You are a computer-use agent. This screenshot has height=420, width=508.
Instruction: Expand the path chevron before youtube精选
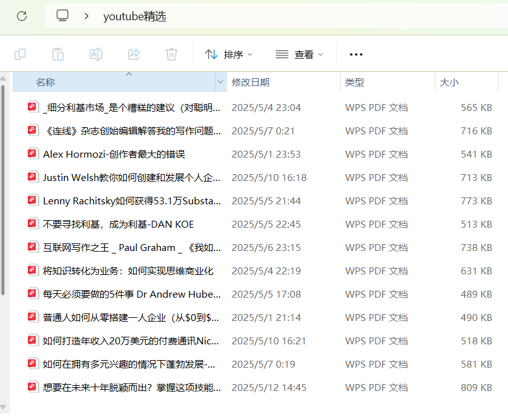(86, 16)
